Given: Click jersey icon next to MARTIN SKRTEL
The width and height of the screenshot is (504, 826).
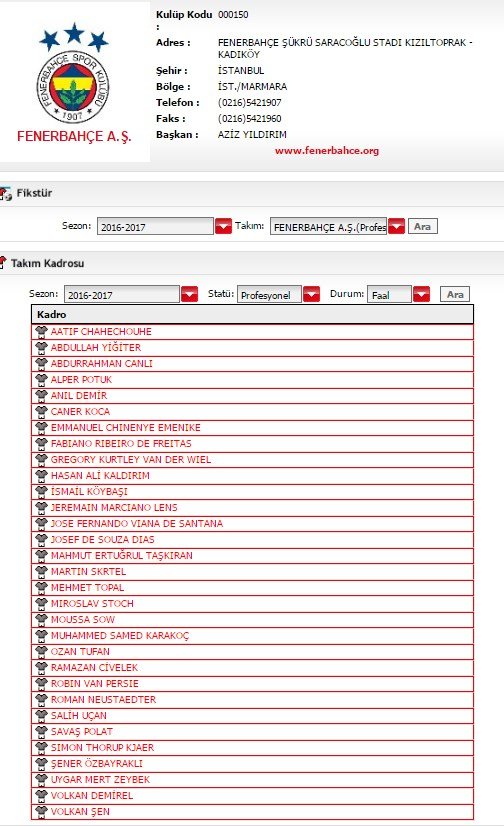Looking at the screenshot, I should [42, 571].
